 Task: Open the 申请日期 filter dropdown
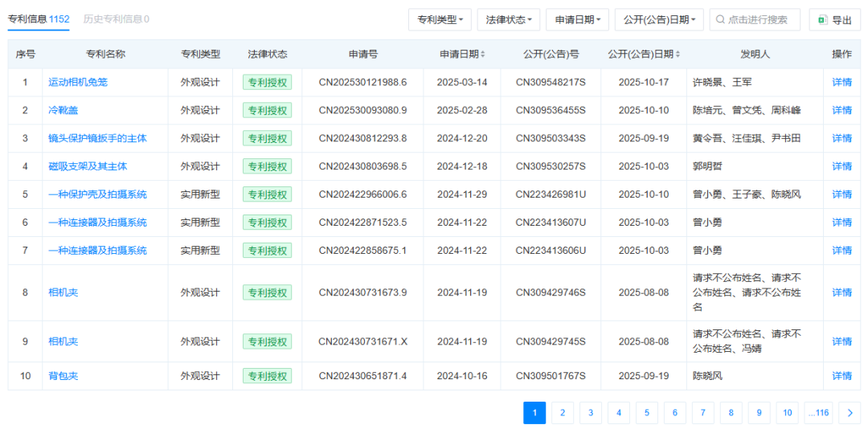point(577,20)
